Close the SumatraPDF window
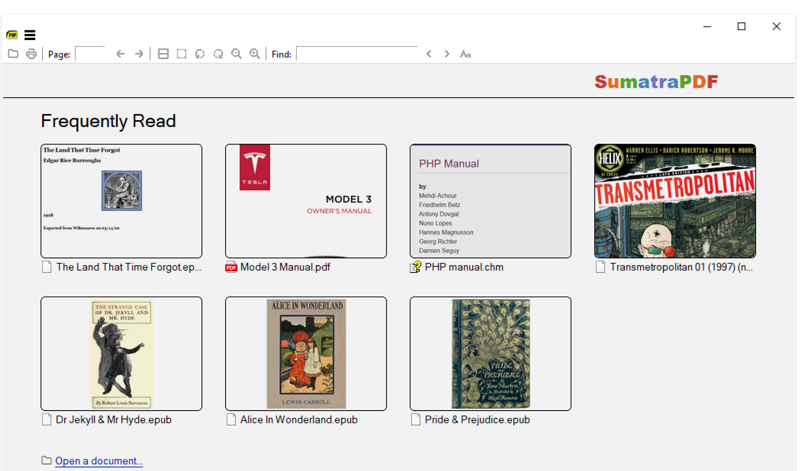Viewport: 800px width, 471px height. 777,27
